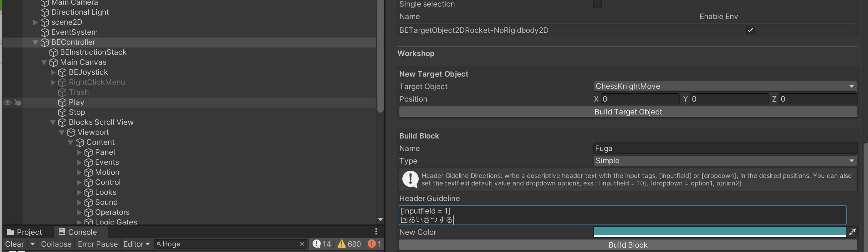Click the console info message count icon

(316, 244)
